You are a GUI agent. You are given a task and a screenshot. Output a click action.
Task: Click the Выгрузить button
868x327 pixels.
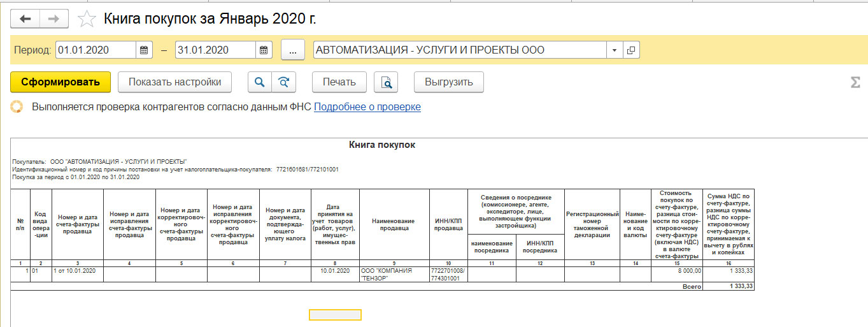[448, 82]
